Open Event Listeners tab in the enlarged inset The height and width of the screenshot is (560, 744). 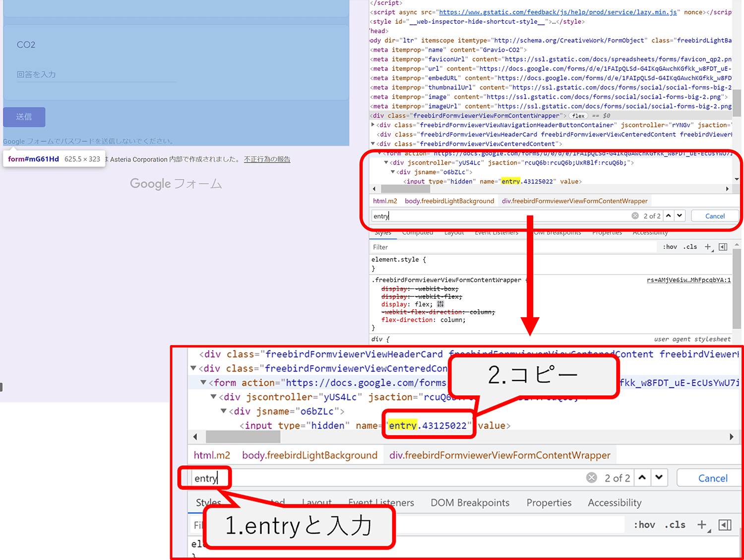coord(381,503)
